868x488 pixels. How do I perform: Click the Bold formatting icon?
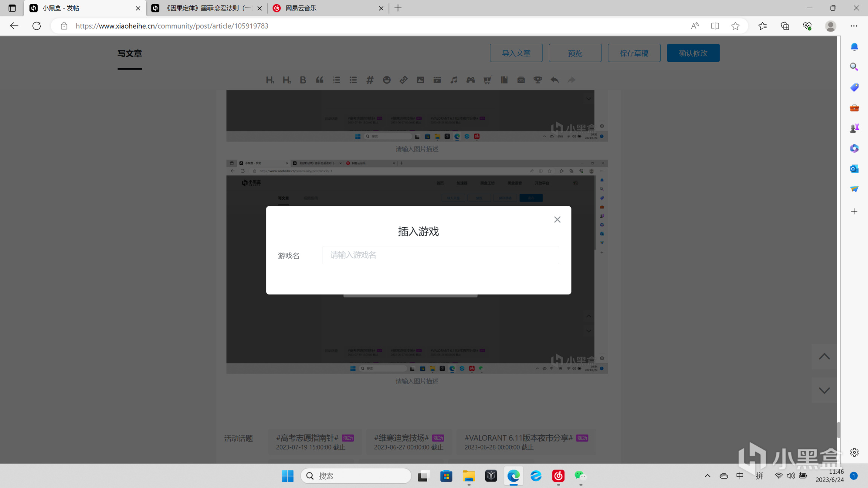[303, 80]
